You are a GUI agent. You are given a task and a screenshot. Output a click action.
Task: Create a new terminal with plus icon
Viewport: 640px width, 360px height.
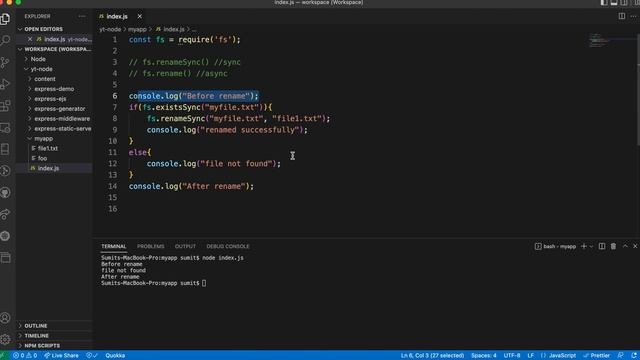[584, 246]
